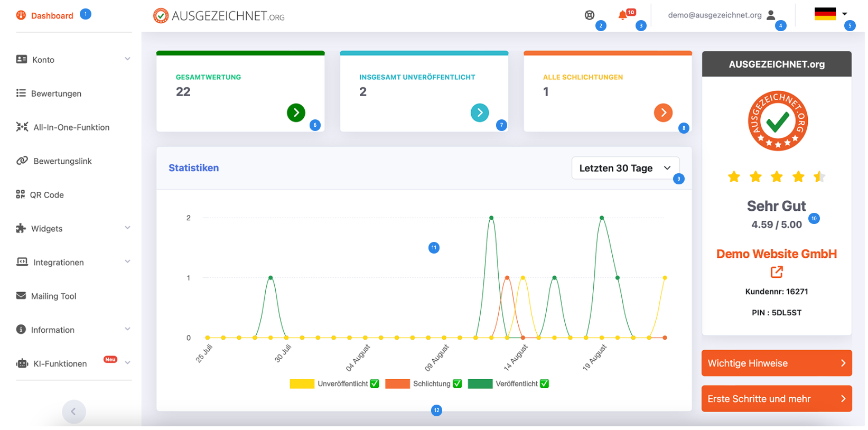This screenshot has width=868, height=430.
Task: Open Gesamtwertung via green arrow button
Action: coord(296,113)
